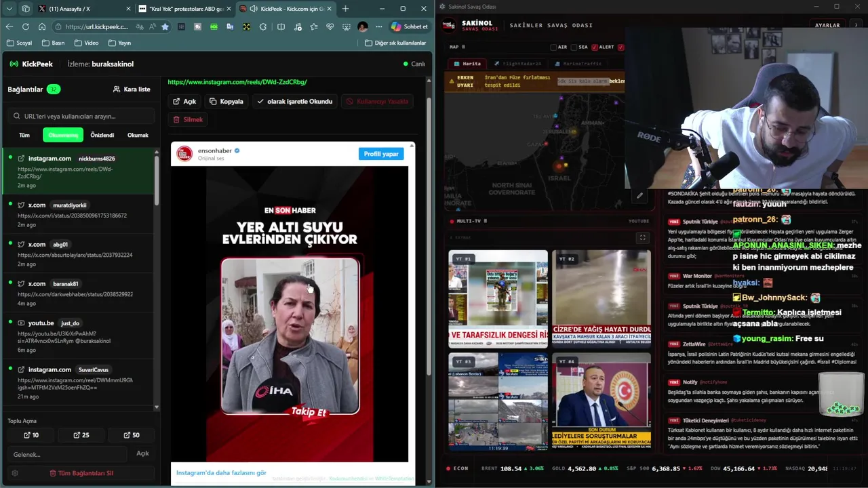The width and height of the screenshot is (868, 488).
Task: Open the workspaces icon in tab bar
Action: 26,9
